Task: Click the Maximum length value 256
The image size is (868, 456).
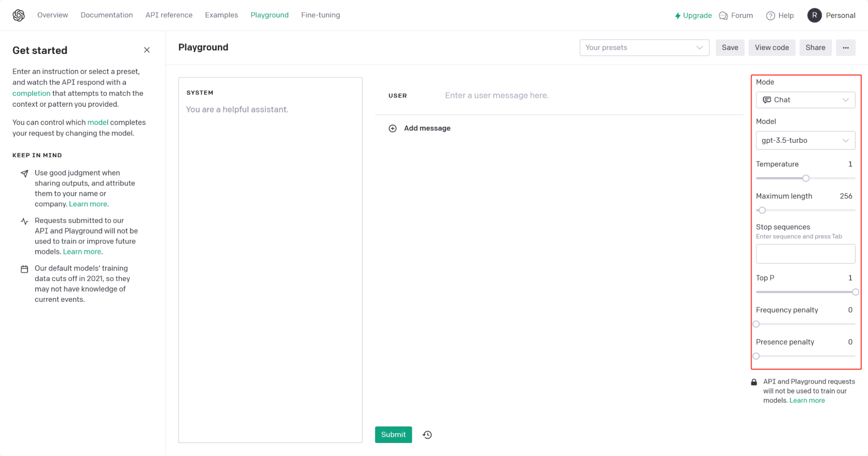Action: 846,196
